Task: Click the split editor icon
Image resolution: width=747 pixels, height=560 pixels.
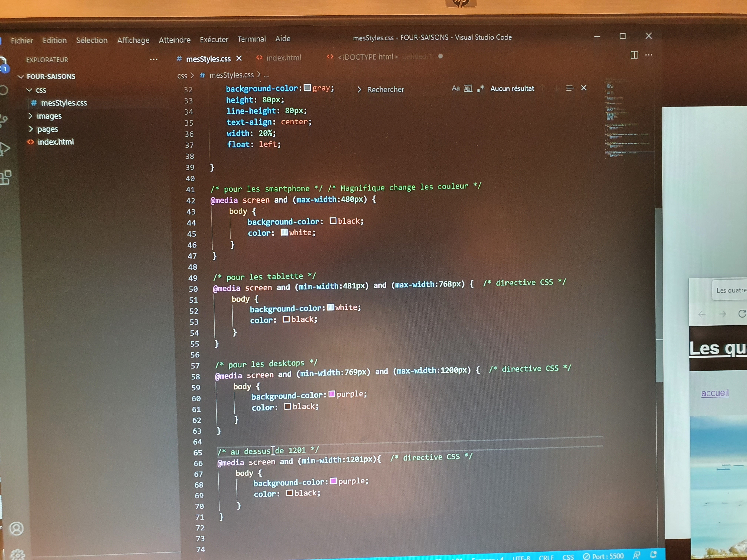Action: click(x=634, y=55)
